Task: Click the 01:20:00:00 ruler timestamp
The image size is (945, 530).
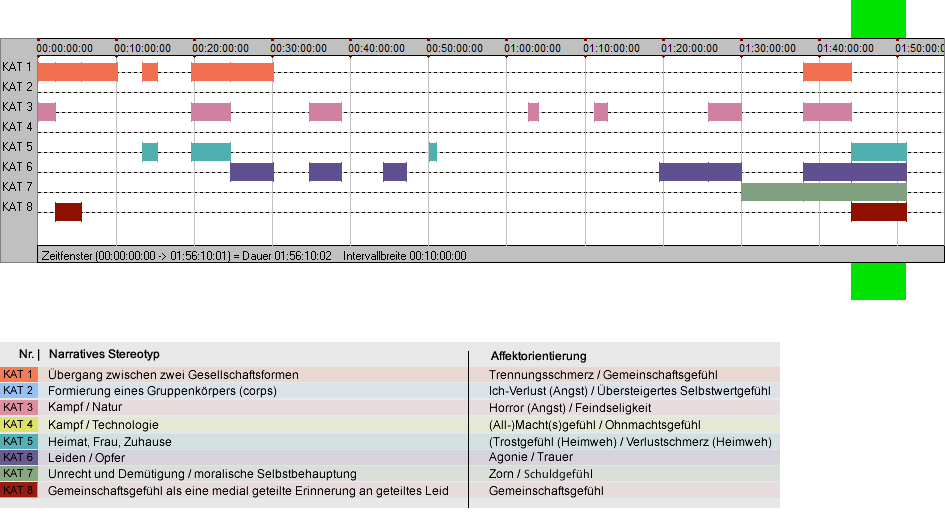Action: click(x=689, y=48)
